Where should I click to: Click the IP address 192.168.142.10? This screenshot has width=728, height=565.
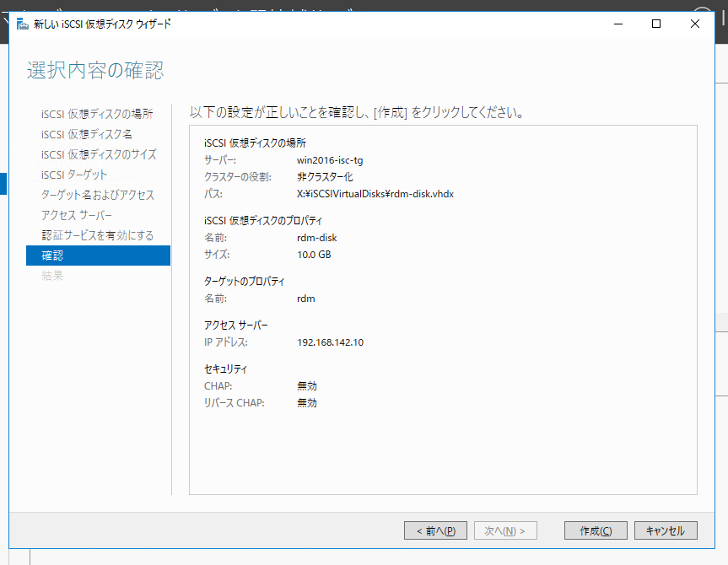(330, 342)
